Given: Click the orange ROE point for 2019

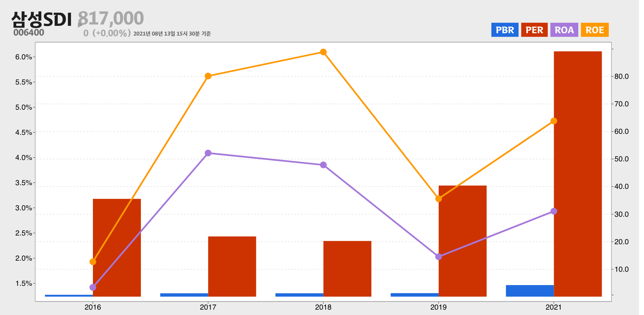Looking at the screenshot, I should [438, 199].
